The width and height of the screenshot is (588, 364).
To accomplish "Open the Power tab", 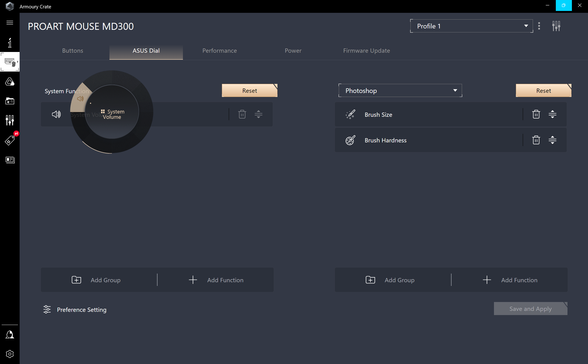I will coord(293,51).
